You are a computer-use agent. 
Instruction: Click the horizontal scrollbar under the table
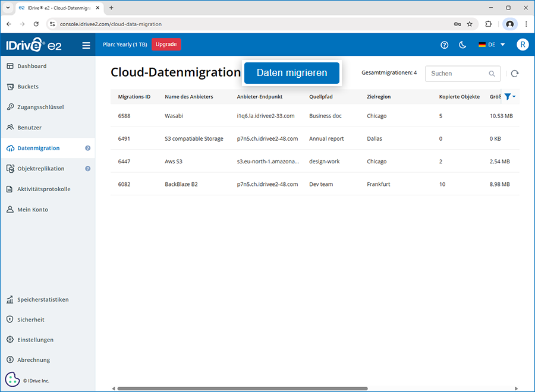pyautogui.click(x=243, y=388)
